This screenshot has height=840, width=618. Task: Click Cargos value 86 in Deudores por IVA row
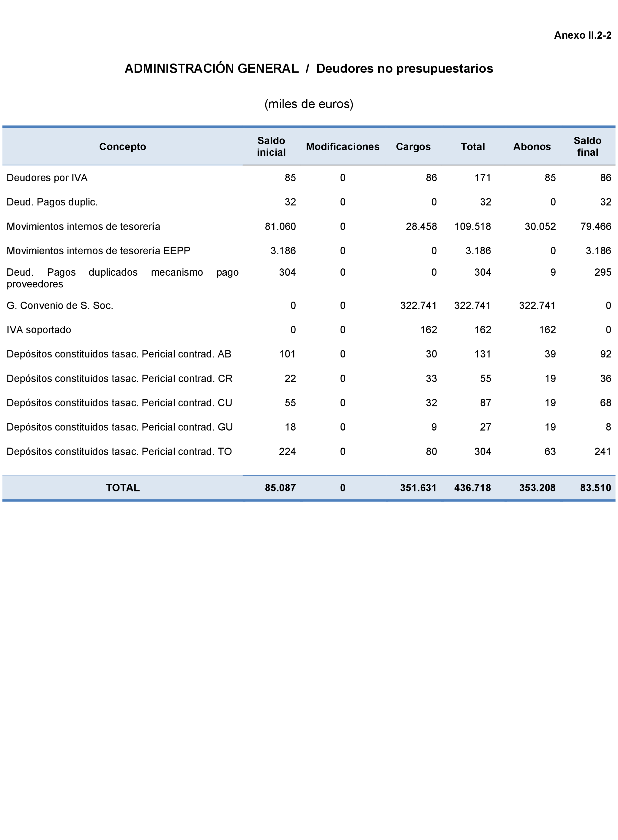431,178
